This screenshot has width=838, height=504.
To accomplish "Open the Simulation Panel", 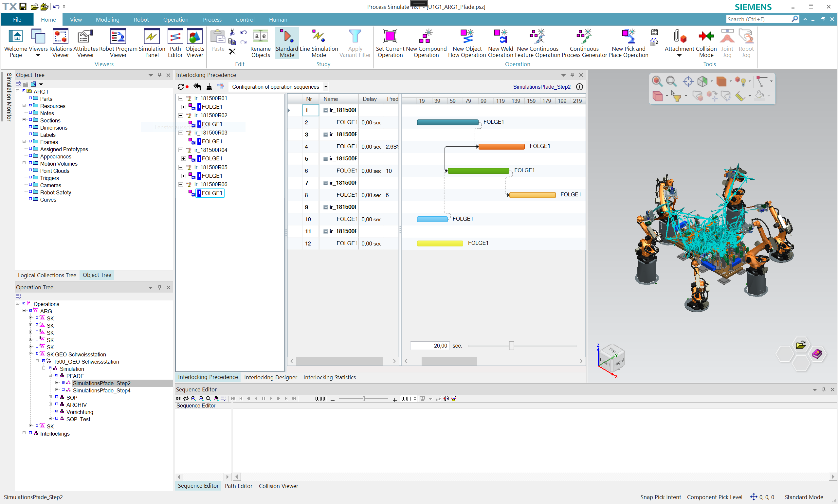I will pyautogui.click(x=152, y=43).
